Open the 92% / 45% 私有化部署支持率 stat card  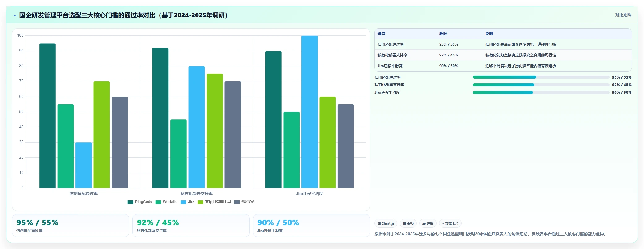191,226
